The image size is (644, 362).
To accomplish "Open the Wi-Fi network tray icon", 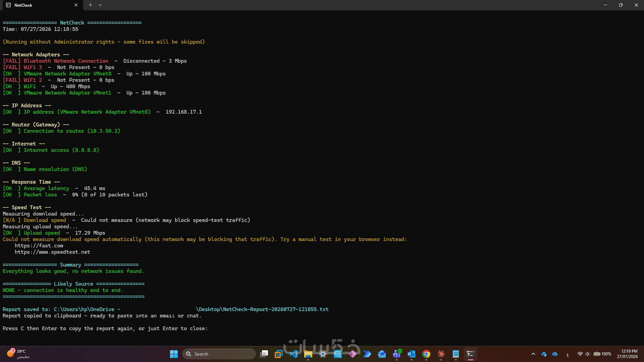I will pyautogui.click(x=580, y=354).
